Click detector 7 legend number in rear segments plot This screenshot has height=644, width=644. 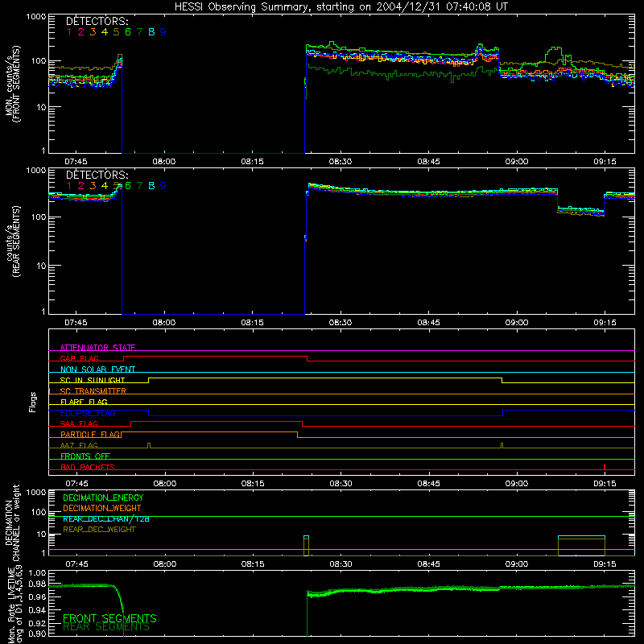139,186
